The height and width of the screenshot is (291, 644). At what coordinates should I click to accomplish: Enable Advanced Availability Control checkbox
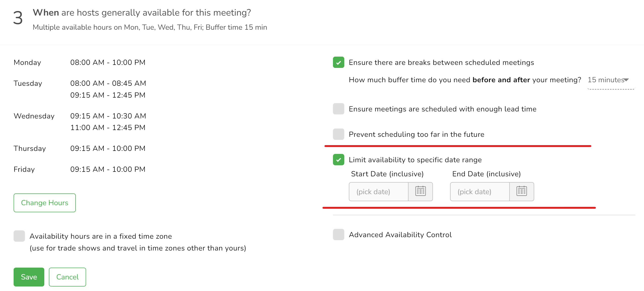click(338, 235)
